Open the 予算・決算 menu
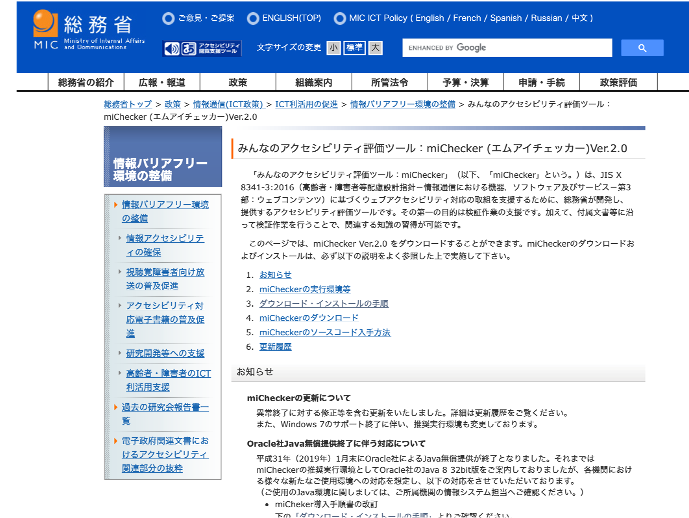The width and height of the screenshot is (689, 518). (x=466, y=82)
